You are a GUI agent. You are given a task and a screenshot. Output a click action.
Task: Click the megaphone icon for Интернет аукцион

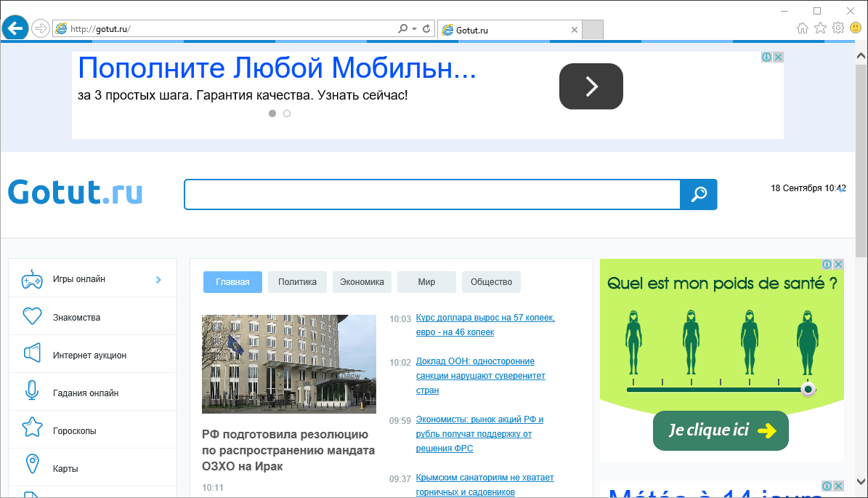(32, 353)
